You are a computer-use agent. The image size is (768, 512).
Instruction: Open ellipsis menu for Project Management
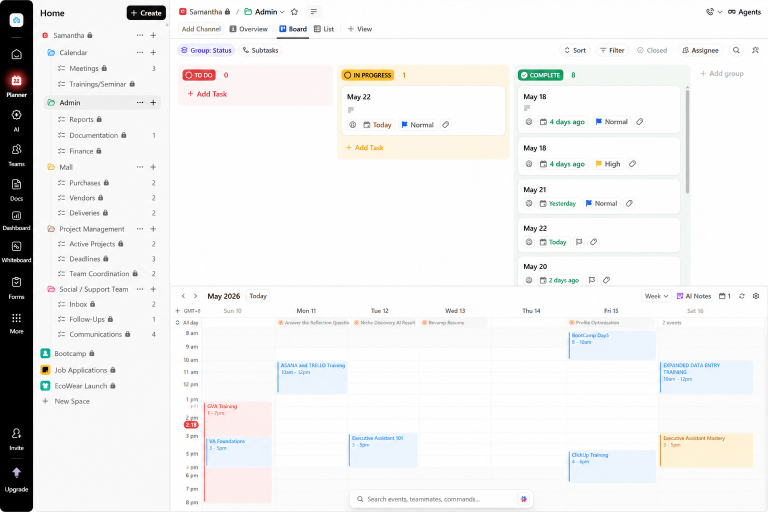[140, 229]
